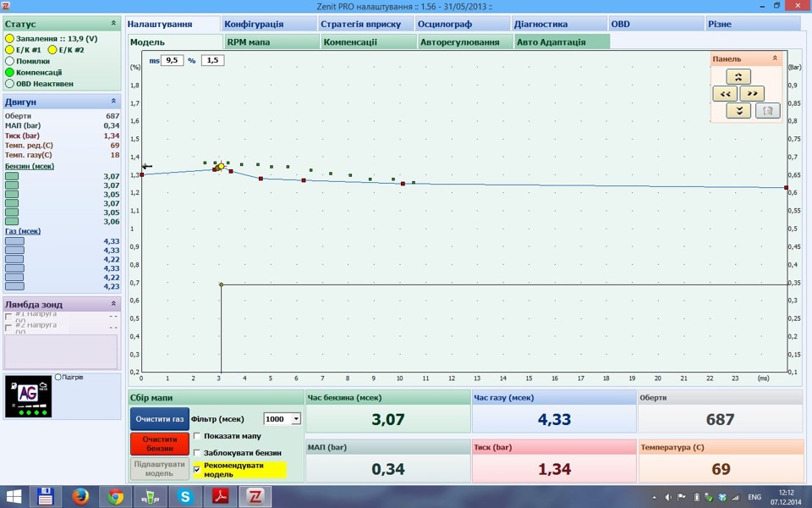The height and width of the screenshot is (508, 812).
Task: Click the double up arrow in Панель
Action: pos(738,77)
